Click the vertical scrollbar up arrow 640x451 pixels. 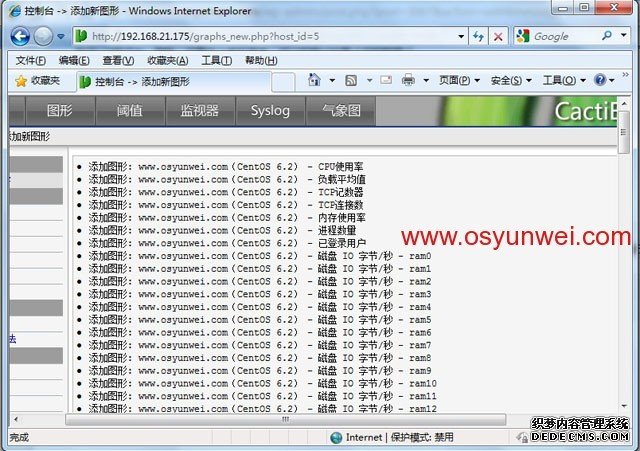click(624, 104)
